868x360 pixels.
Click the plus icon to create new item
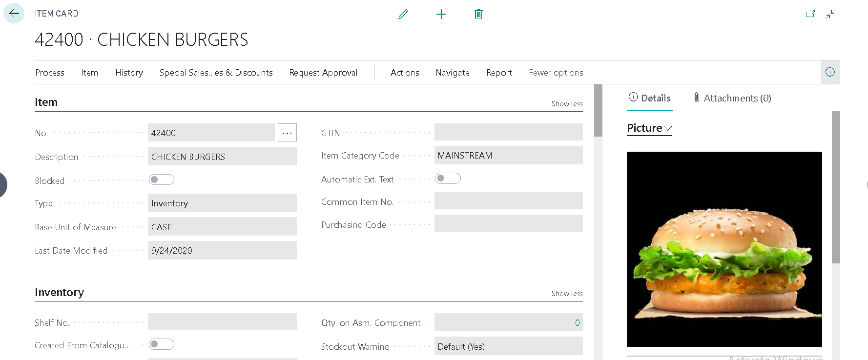click(441, 14)
